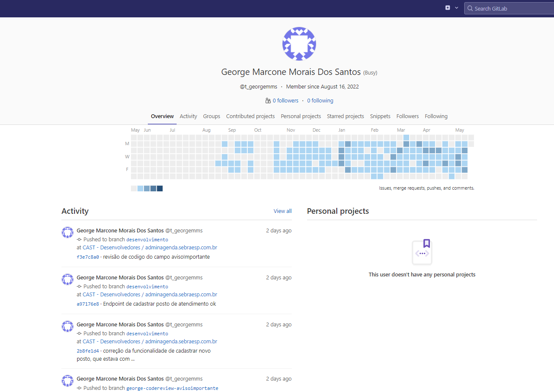Click the project illustration in Personal projects
This screenshot has width=554, height=392.
[422, 252]
